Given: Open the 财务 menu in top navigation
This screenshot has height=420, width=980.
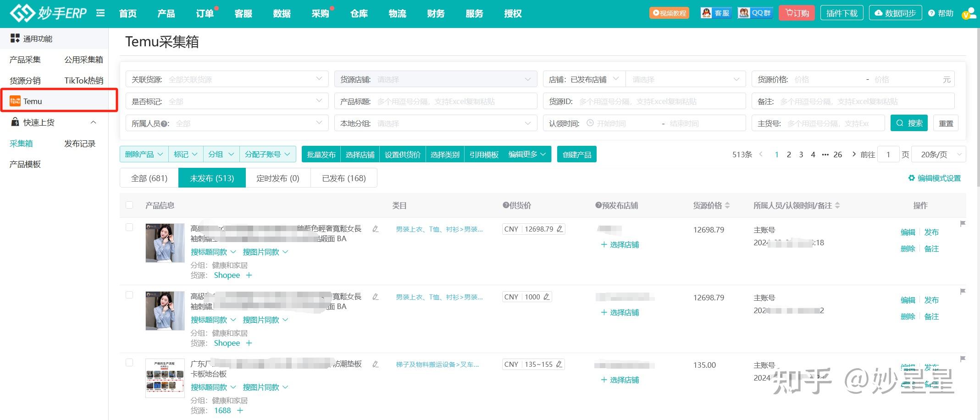Looking at the screenshot, I should (435, 13).
